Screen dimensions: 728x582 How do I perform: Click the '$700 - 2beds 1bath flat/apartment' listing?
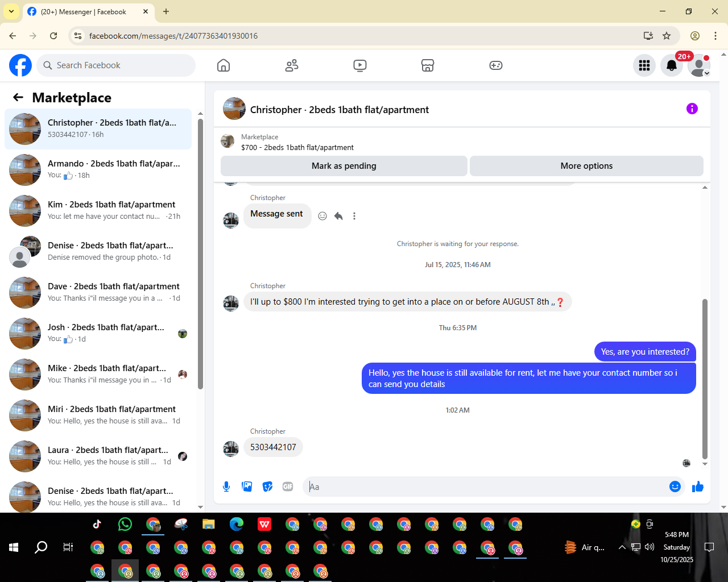click(297, 147)
